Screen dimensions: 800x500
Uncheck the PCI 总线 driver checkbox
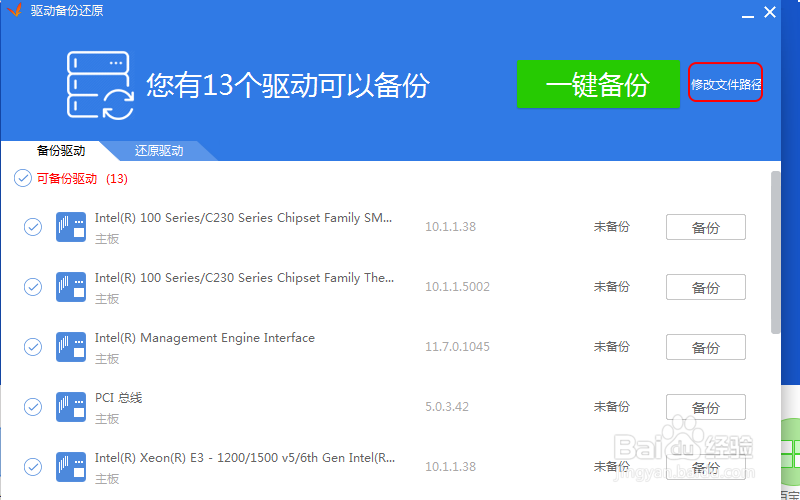pos(33,407)
